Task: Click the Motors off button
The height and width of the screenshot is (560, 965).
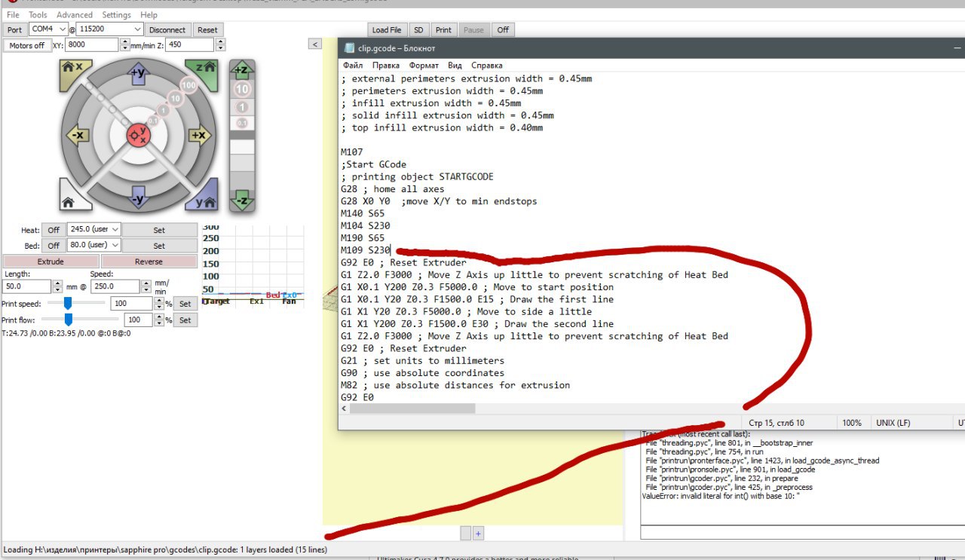Action: coord(27,45)
